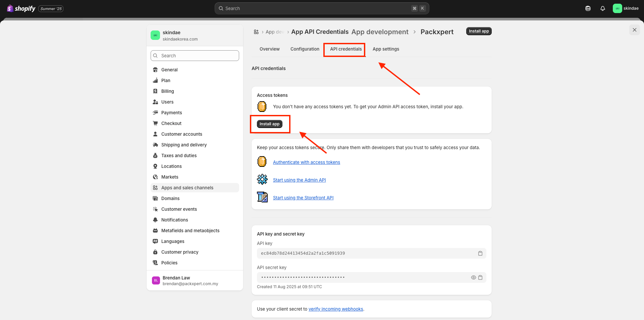Click the settings sidebar Search field
The image size is (644, 320).
[195, 56]
